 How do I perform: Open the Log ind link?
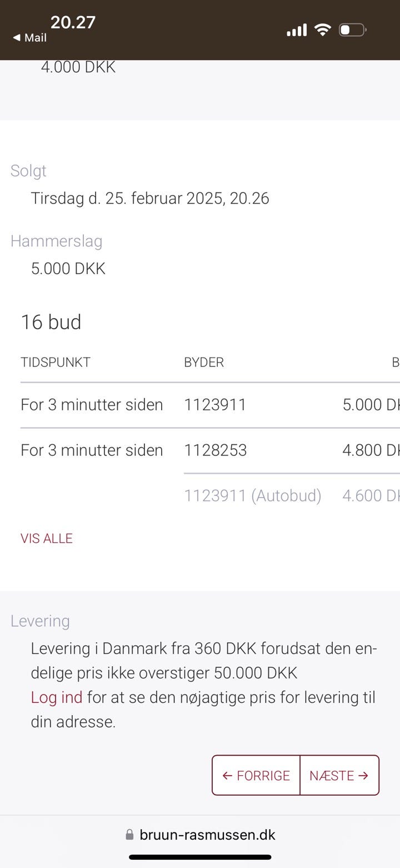click(57, 697)
